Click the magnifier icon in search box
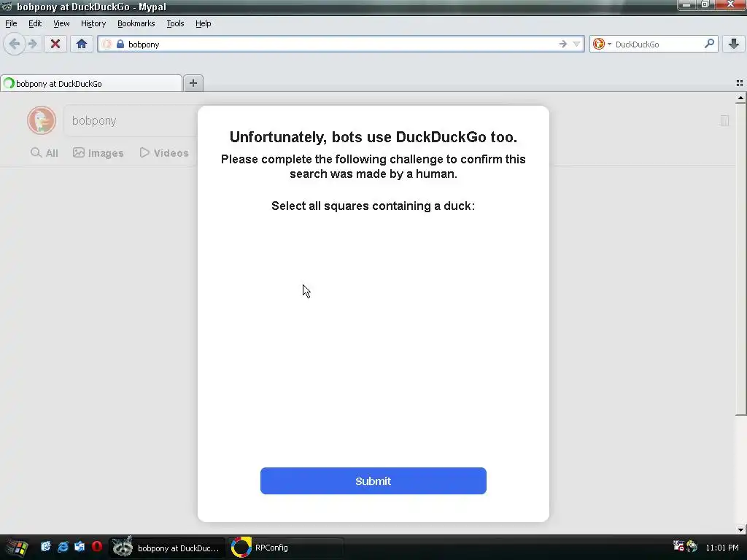The image size is (747, 560). tap(709, 44)
